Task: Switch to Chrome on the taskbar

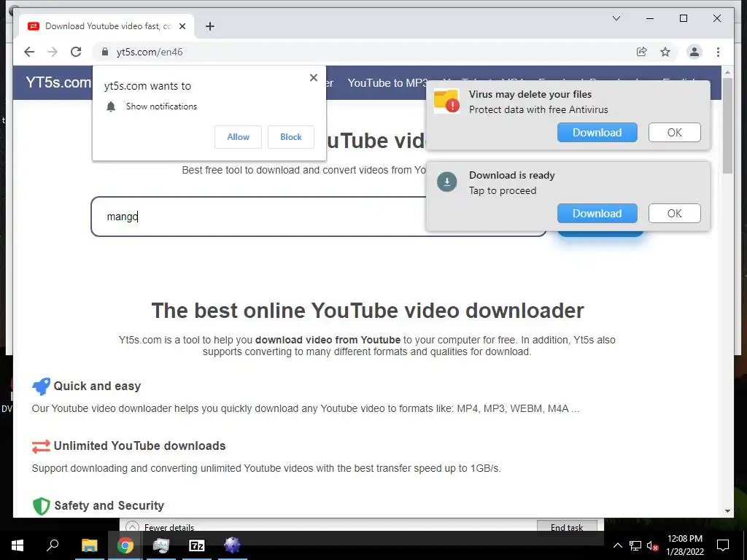Action: click(125, 545)
